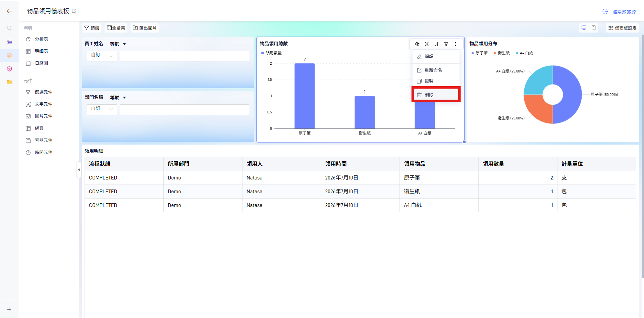The width and height of the screenshot is (644, 318).
Task: Select the A4 白紙 cell in 領用明細 table
Action: [439, 205]
